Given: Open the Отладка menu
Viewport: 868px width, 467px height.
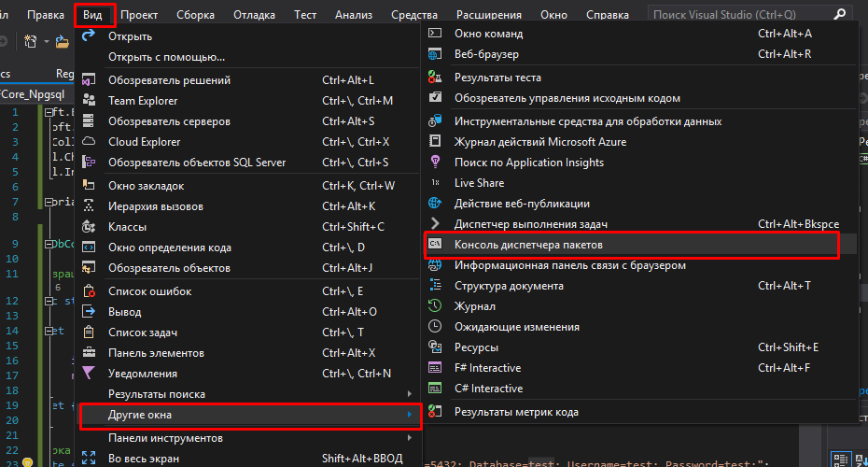Looking at the screenshot, I should click(x=254, y=15).
